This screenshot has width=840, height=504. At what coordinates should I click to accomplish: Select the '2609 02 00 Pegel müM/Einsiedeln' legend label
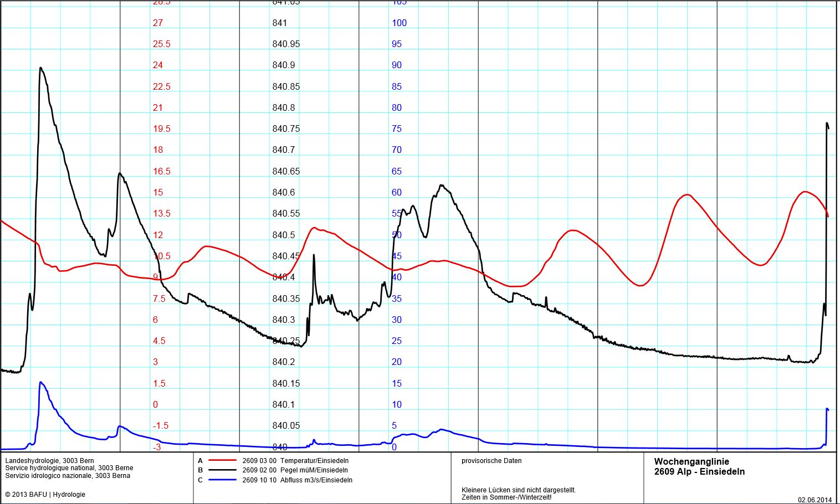click(x=295, y=470)
